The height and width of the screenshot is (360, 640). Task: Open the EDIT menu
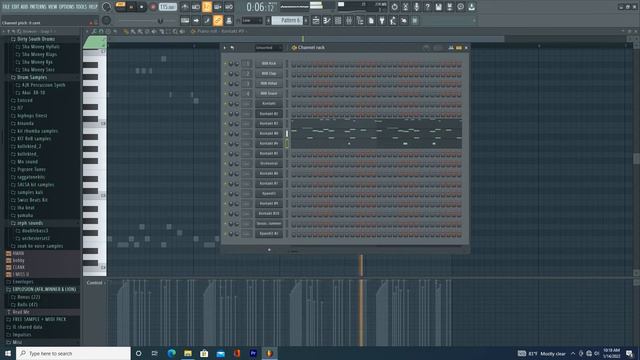[16, 7]
